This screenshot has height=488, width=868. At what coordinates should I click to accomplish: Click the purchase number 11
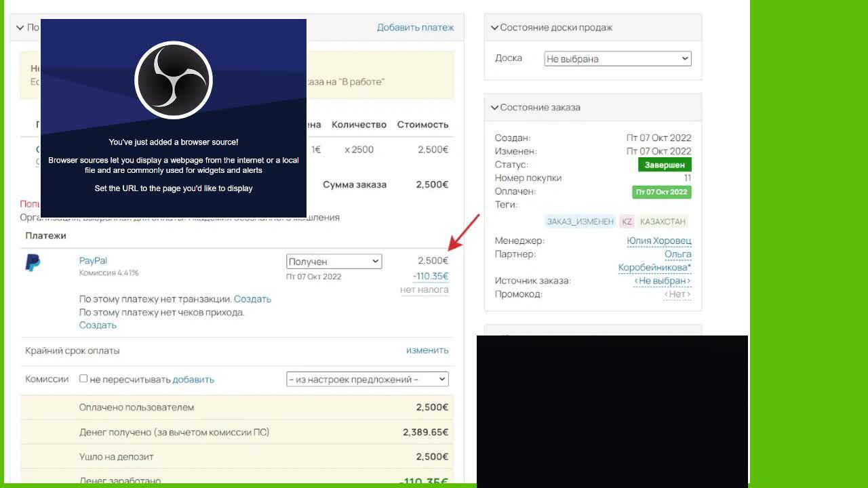(x=688, y=178)
